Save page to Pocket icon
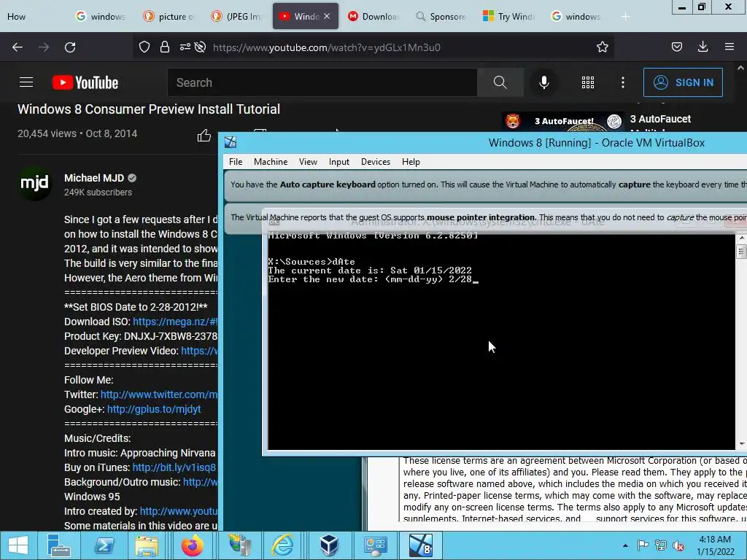This screenshot has height=560, width=747. point(676,47)
